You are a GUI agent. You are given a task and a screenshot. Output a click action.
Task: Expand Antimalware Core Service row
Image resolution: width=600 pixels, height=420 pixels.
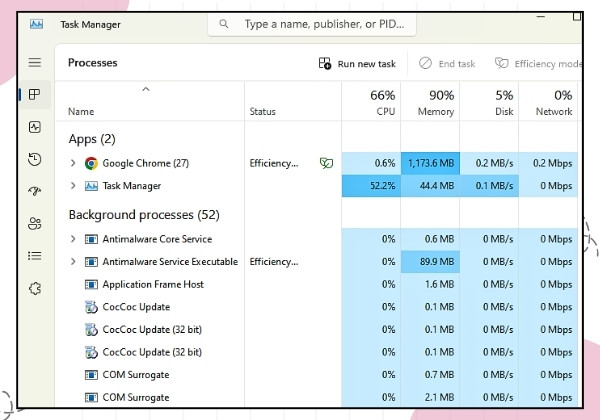73,239
